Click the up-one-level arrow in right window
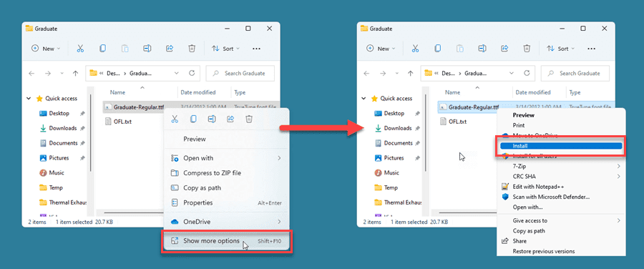644x269 pixels. pyautogui.click(x=410, y=74)
